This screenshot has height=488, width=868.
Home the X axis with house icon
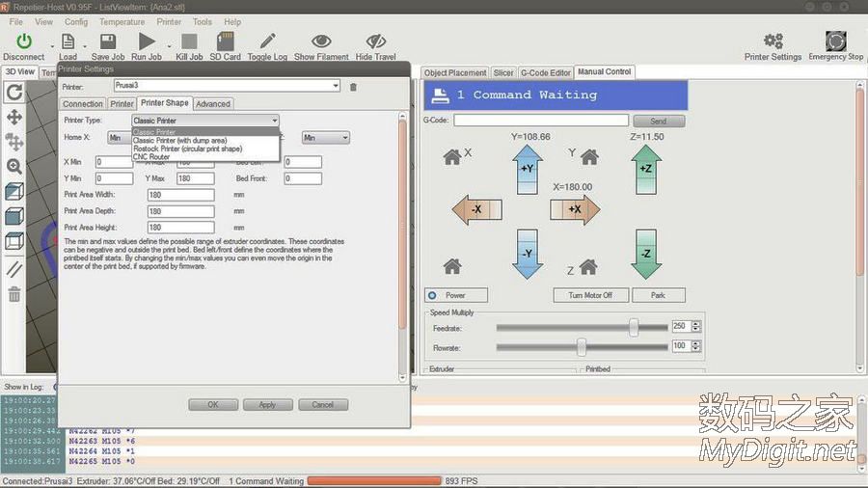tap(452, 157)
